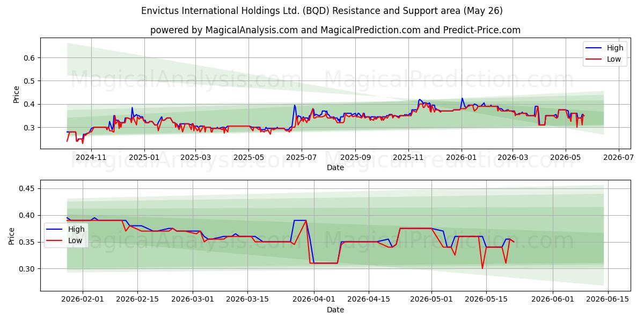Image resolution: width=644 pixels, height=322 pixels.
Task: Click 'High' in the top chart legend
Action: click(x=615, y=48)
